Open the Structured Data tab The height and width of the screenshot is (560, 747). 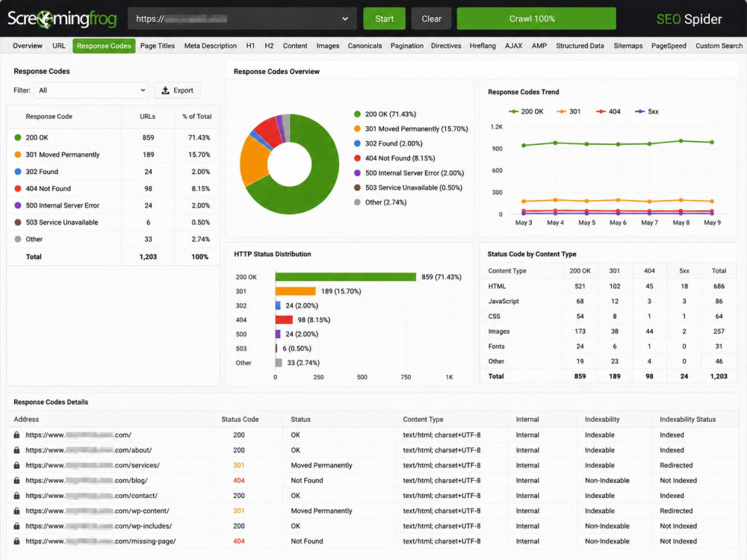coord(580,46)
